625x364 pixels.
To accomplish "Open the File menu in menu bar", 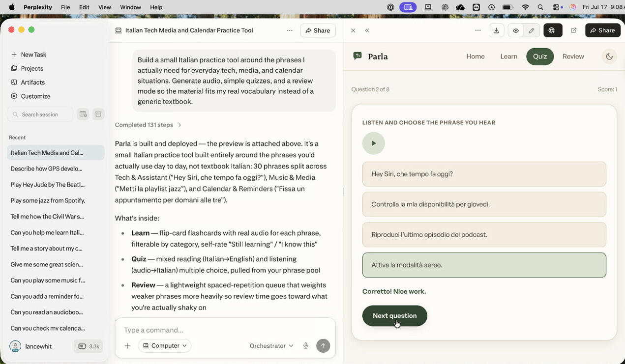I will [x=65, y=7].
